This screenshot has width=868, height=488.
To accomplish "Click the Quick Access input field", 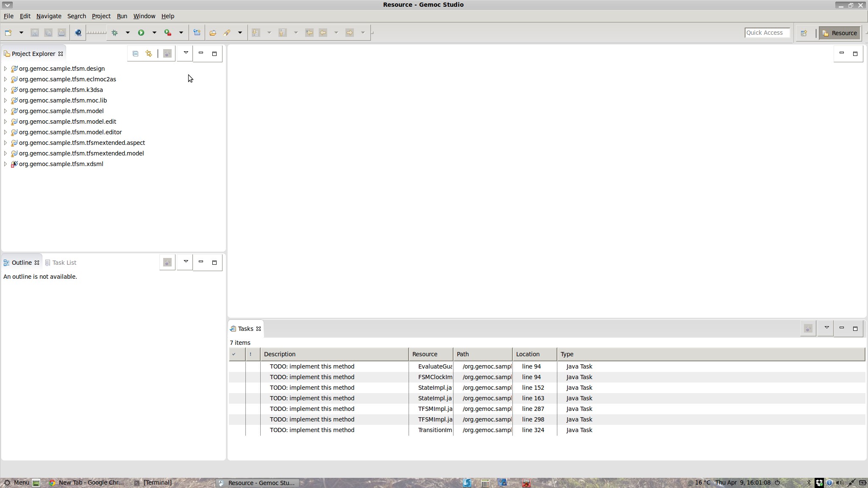I will pos(766,33).
